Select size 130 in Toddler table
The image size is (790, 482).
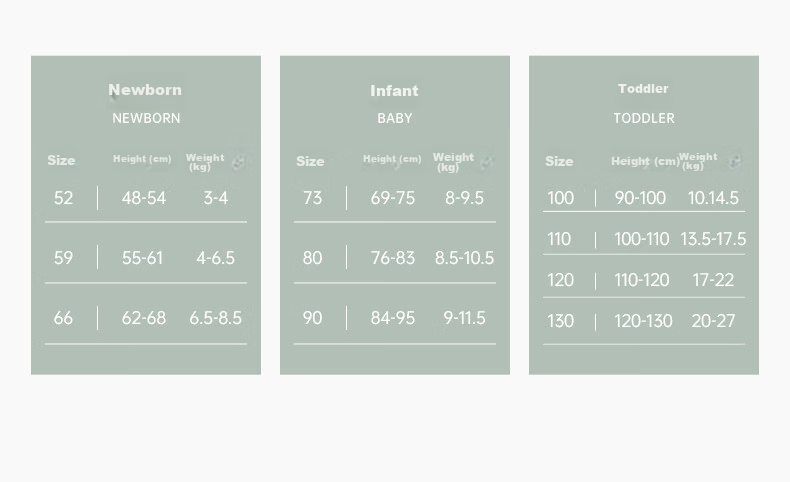pyautogui.click(x=560, y=321)
